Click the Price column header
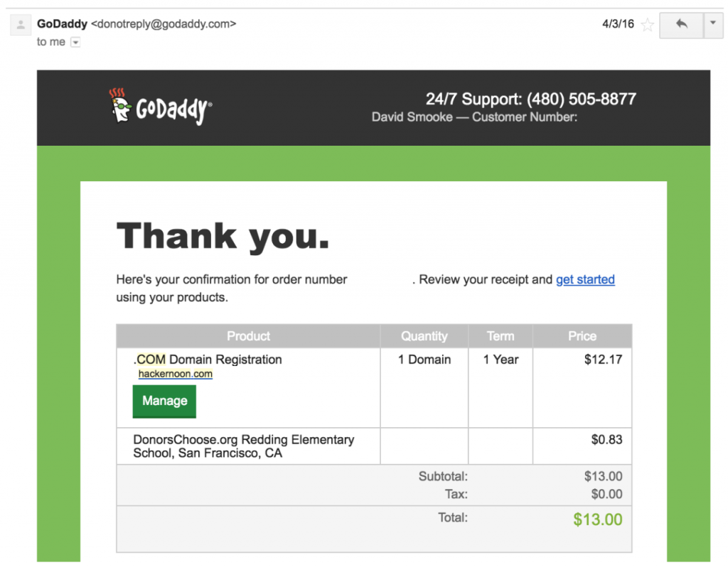728x570 pixels. point(582,336)
